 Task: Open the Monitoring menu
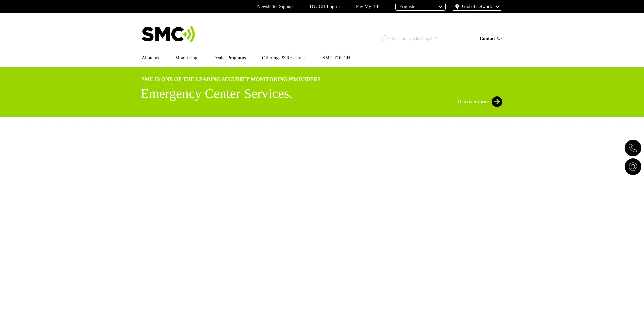186,58
